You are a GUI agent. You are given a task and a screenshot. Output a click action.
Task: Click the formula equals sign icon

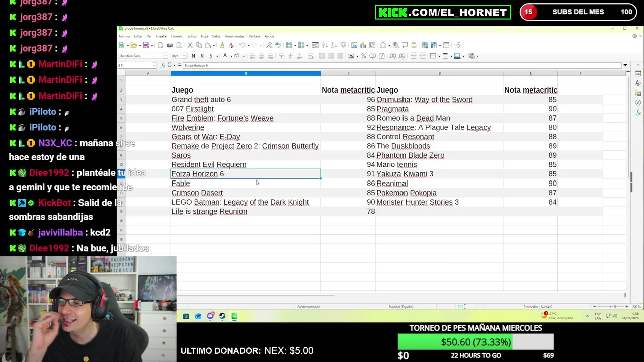tap(180, 65)
